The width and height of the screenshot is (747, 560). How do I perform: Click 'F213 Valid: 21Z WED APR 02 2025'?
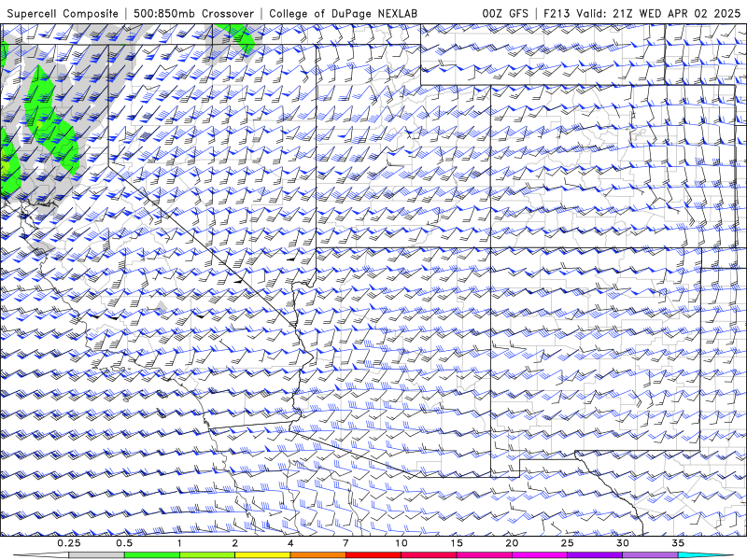pyautogui.click(x=641, y=13)
